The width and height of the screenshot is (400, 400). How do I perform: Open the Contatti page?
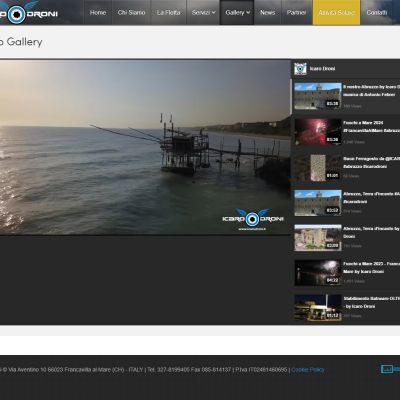tap(377, 12)
